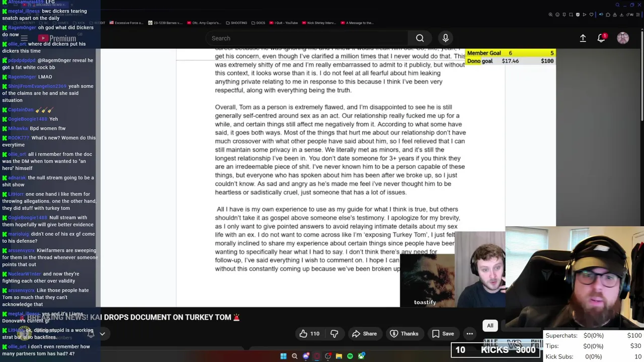Image resolution: width=644 pixels, height=362 pixels.
Task: Click the browser heart bookmark icon
Action: tap(591, 15)
